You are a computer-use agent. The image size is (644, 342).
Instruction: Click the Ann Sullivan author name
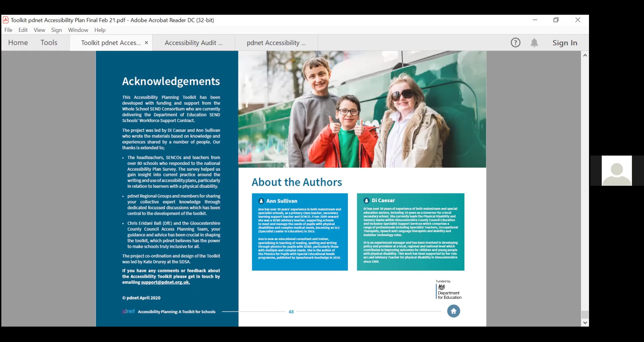pos(282,201)
